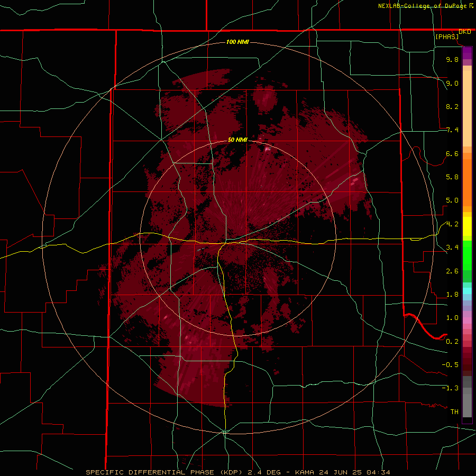Pick the pink color band in the legend
476x476 pixels.
pos(467,321)
